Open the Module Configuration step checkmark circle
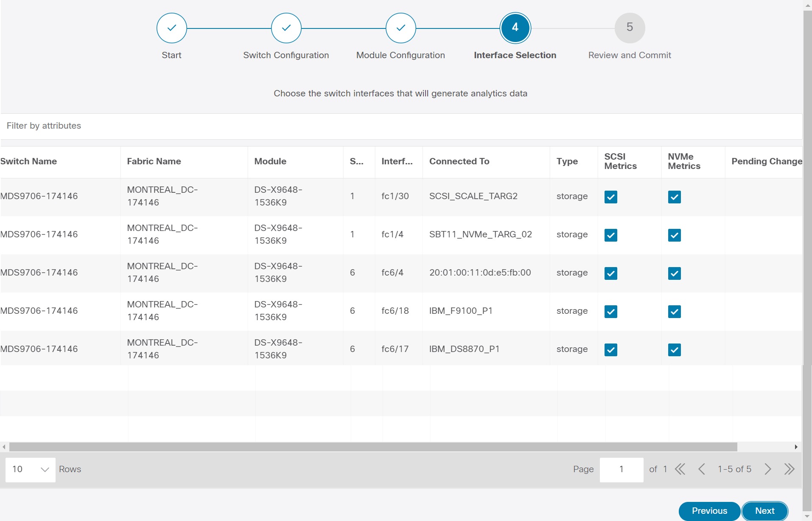This screenshot has height=521, width=812. 400,28
